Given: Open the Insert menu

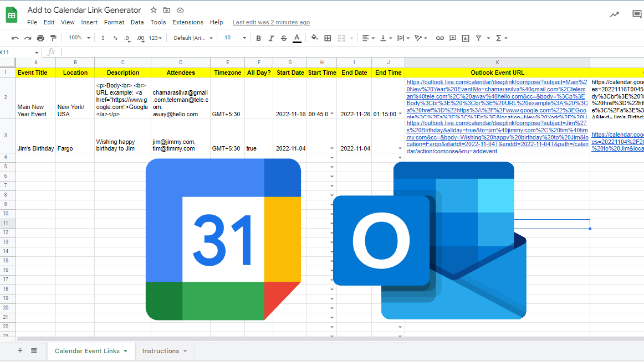Looking at the screenshot, I should (x=89, y=22).
